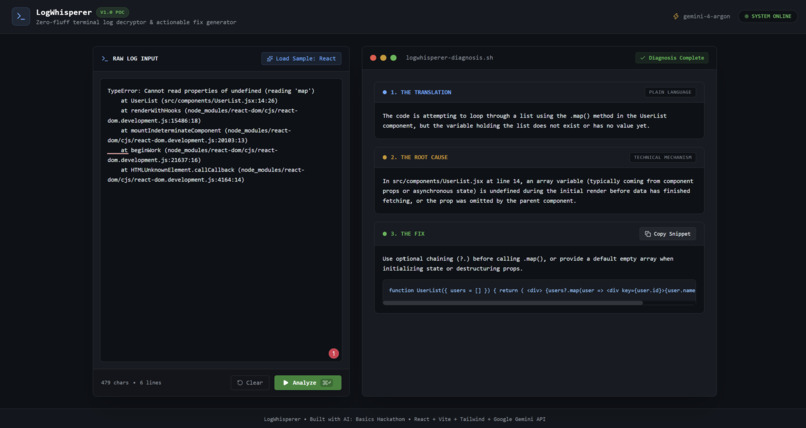Image resolution: width=806 pixels, height=428 pixels.
Task: Click the 'at UserList' stack trace line
Action: point(199,101)
